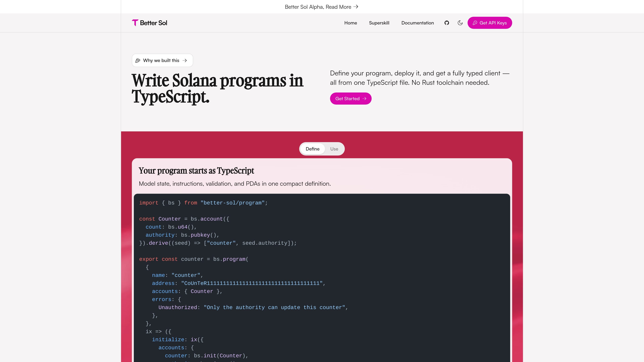Click the CoUnTeR111… address string in code

[x=252, y=283]
